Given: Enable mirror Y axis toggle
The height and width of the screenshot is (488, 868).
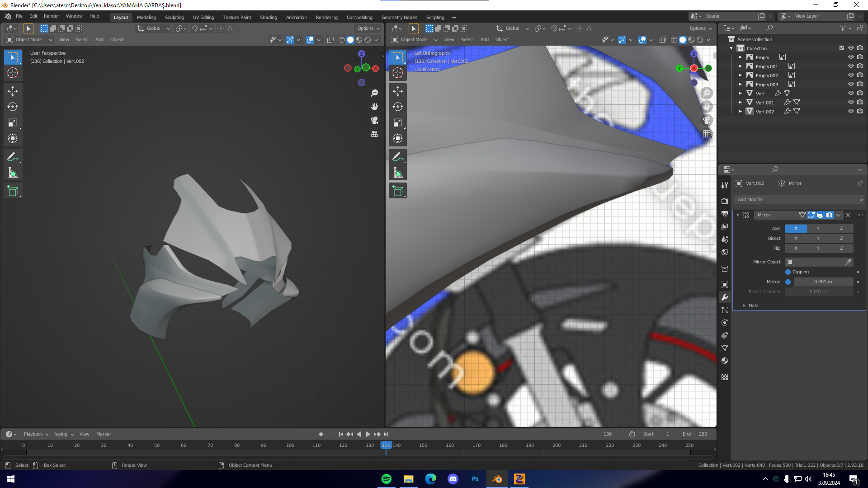Looking at the screenshot, I should (x=818, y=229).
